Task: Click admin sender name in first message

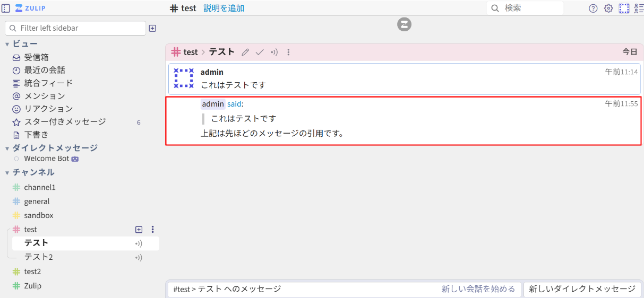Action: click(x=212, y=72)
